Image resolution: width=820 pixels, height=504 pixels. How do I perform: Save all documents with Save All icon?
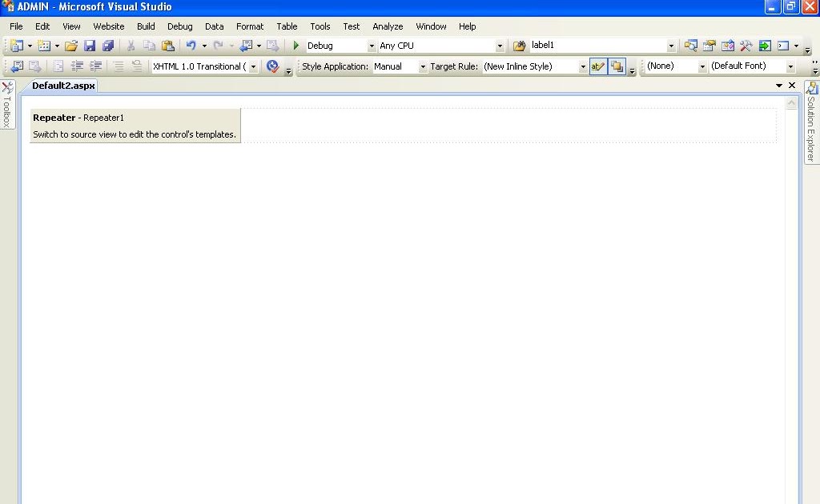110,45
